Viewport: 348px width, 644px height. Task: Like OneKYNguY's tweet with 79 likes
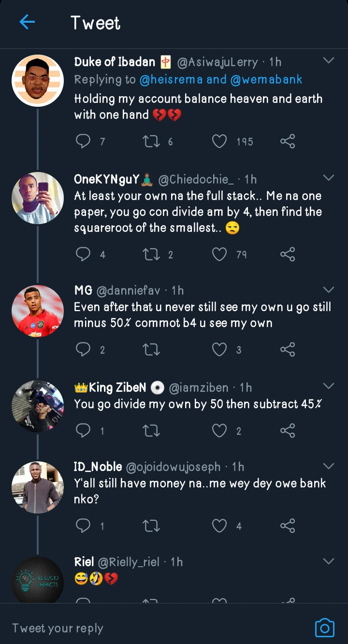point(219,254)
